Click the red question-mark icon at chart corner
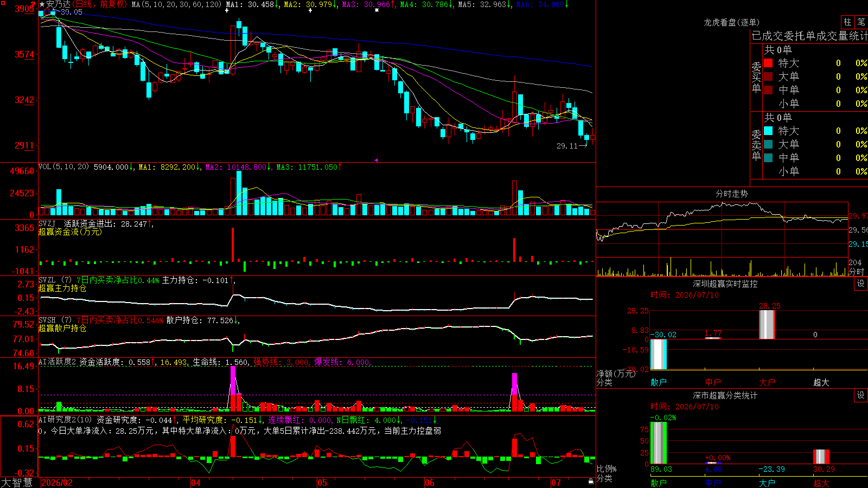This screenshot has height=488, width=868. [34, 4]
